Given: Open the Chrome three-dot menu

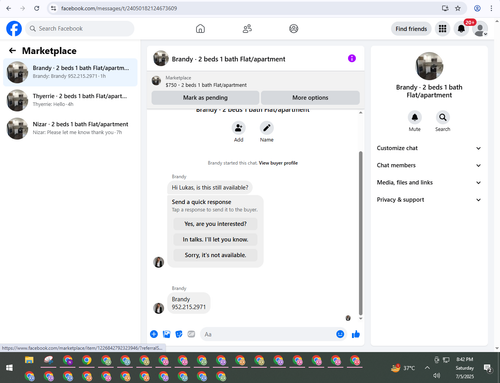Looking at the screenshot, I should pyautogui.click(x=491, y=8).
